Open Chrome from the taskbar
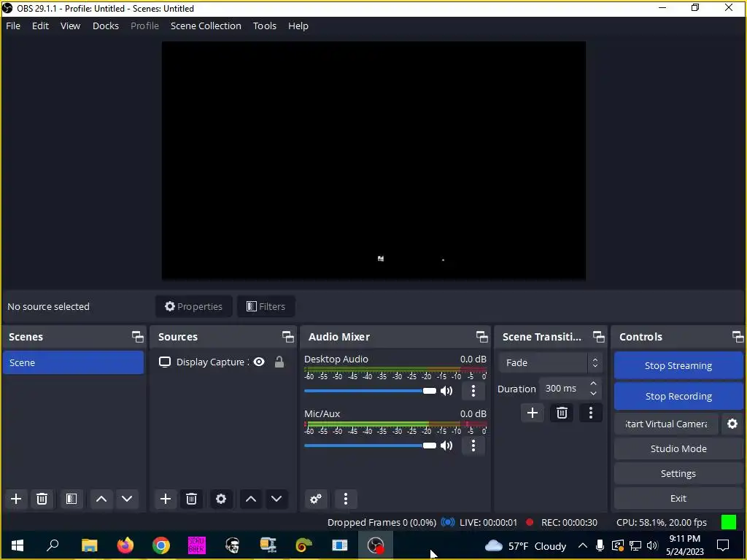 (x=161, y=545)
